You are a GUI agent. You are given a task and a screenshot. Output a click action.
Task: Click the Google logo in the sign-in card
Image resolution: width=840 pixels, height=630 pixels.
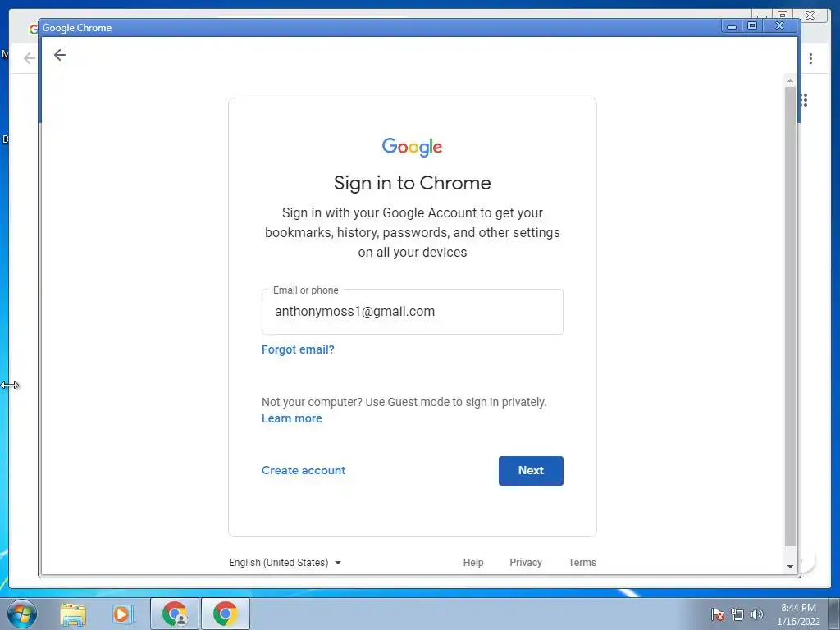412,147
